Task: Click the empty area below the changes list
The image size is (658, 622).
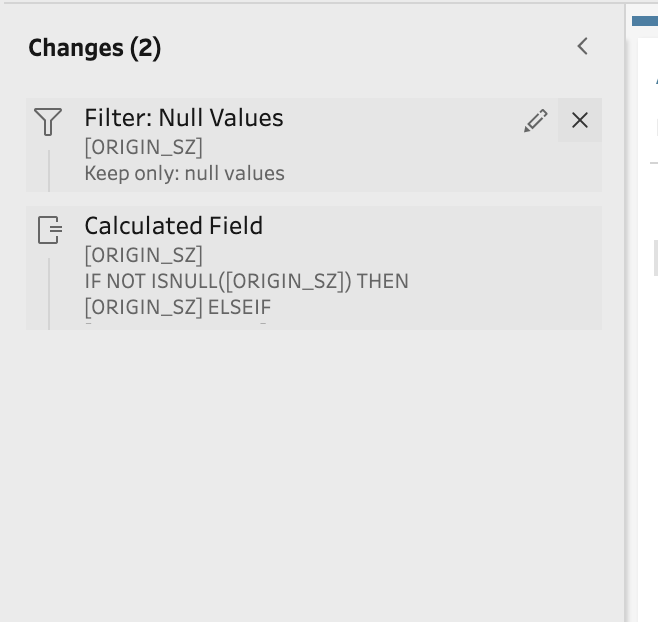Action: pos(312,470)
